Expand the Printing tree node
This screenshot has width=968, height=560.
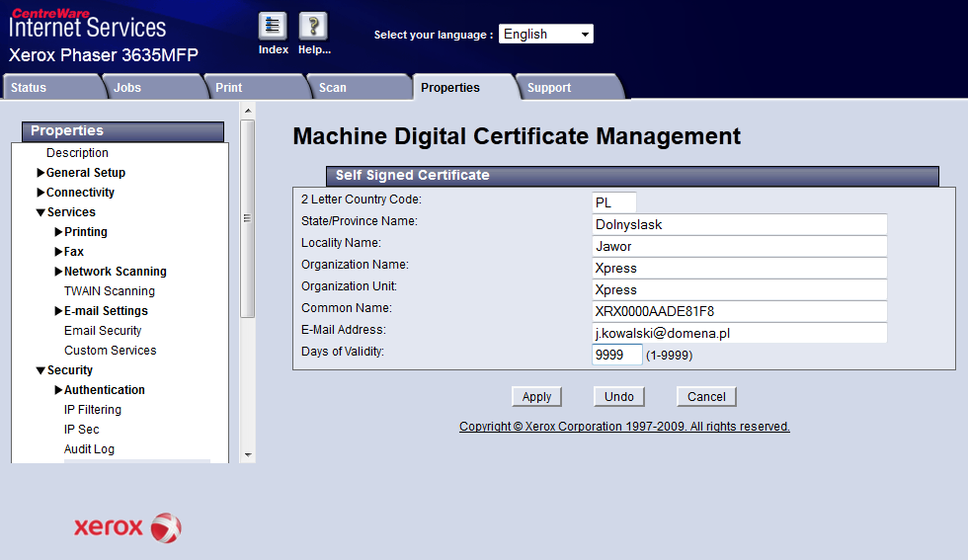coord(58,231)
